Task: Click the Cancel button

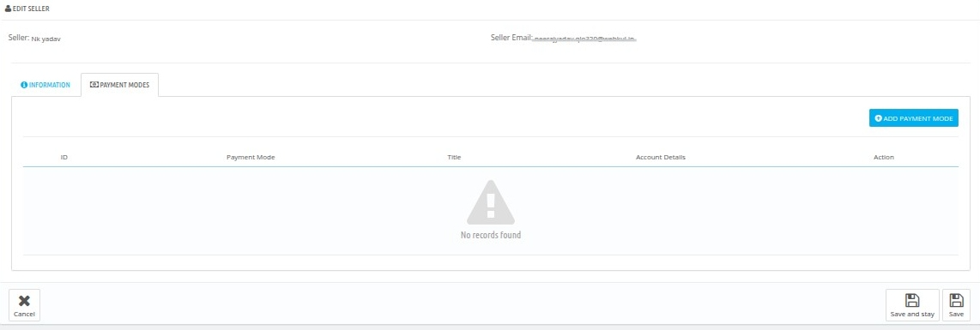Action: click(24, 305)
